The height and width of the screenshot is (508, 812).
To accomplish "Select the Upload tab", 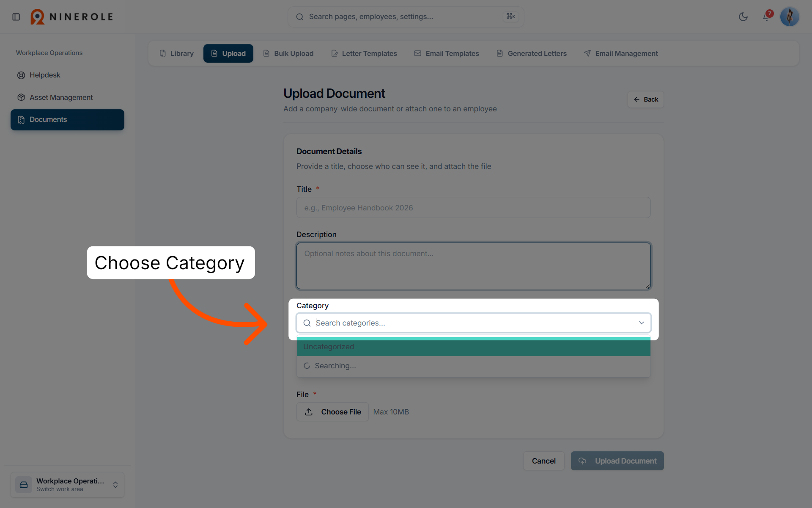I will click(x=228, y=53).
